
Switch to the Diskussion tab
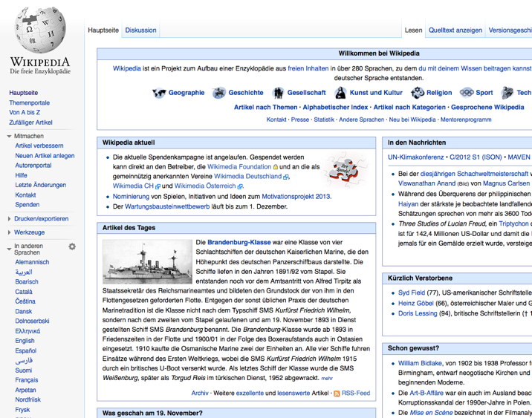click(141, 30)
